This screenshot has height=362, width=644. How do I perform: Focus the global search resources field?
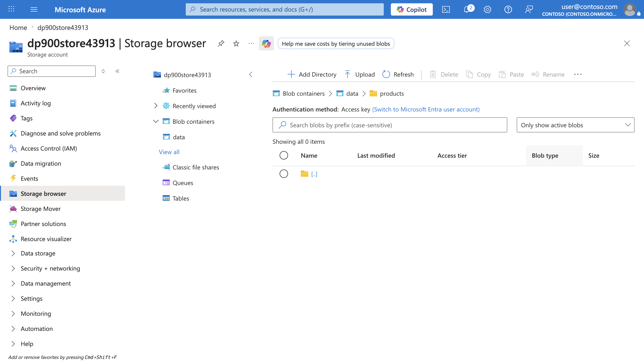285,9
